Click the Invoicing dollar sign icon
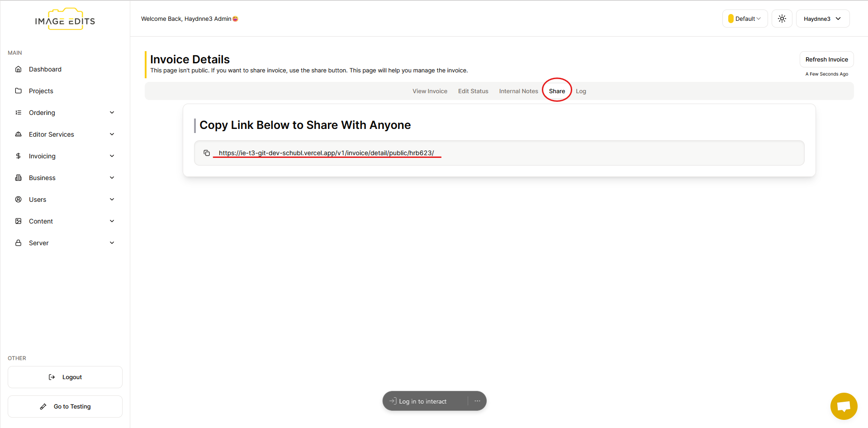Viewport: 868px width, 428px height. pyautogui.click(x=19, y=156)
